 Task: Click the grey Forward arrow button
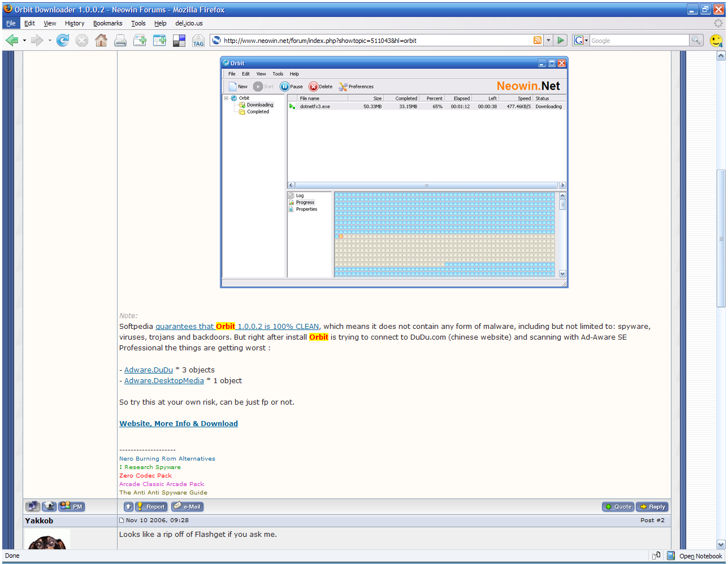point(37,41)
